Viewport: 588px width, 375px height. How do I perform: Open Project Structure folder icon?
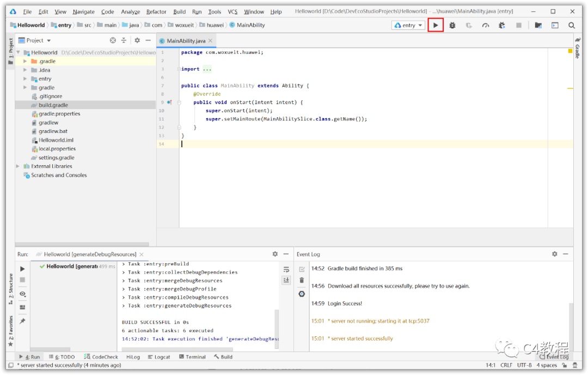point(538,25)
